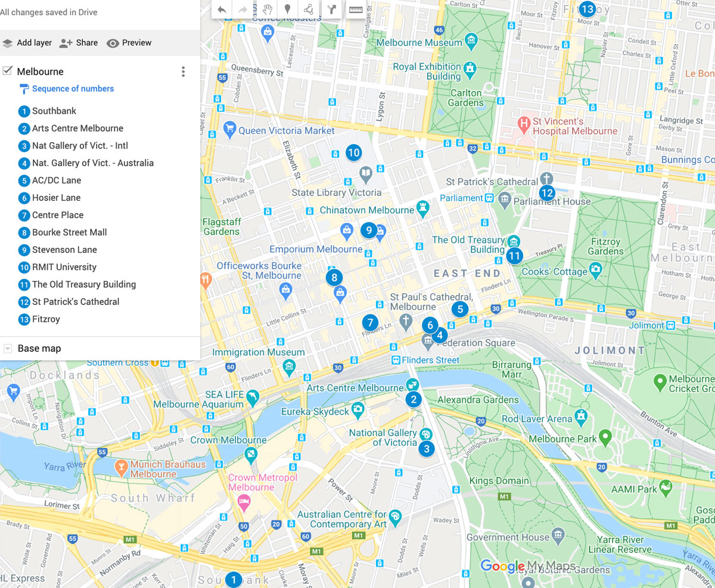Click the Melbourne Museum pin
Image resolution: width=715 pixels, height=588 pixels.
coord(471,42)
